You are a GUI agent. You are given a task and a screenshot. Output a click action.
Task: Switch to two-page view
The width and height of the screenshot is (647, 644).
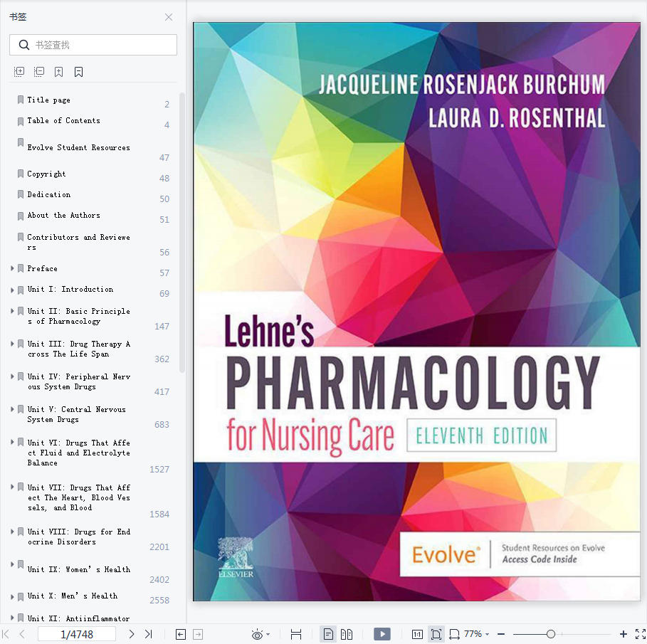(347, 634)
